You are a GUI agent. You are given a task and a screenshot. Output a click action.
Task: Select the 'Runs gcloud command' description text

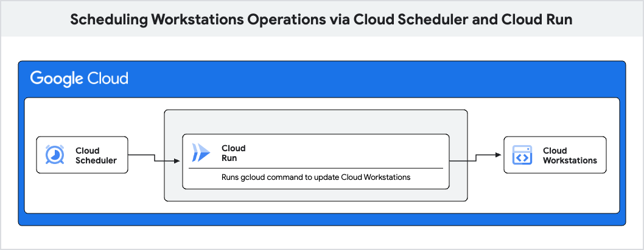coord(315,177)
